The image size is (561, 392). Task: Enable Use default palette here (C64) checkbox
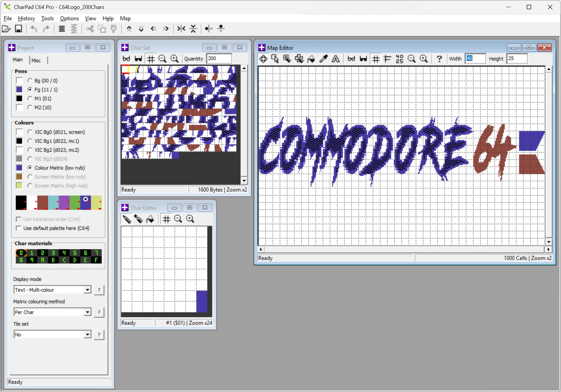[x=18, y=228]
